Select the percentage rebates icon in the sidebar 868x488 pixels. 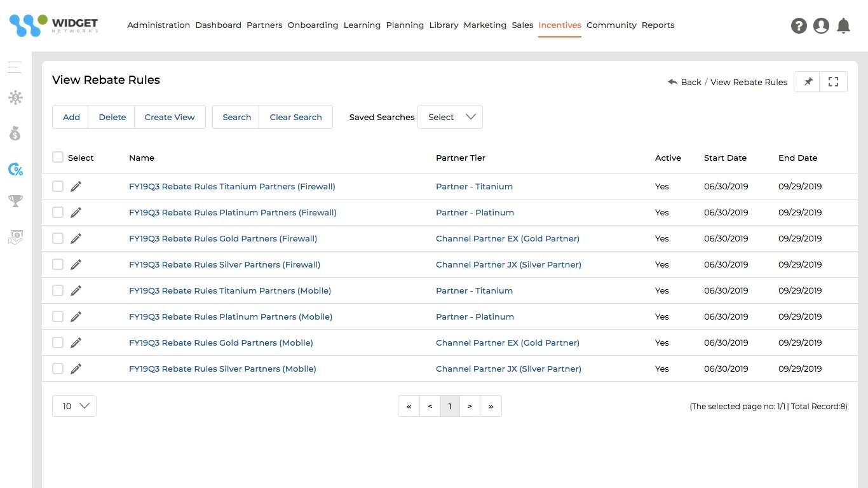pyautogui.click(x=15, y=169)
